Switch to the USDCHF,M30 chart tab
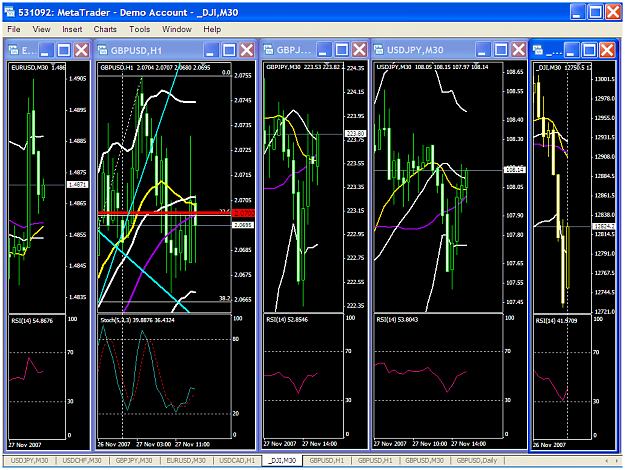The image size is (625, 470). pos(82,460)
